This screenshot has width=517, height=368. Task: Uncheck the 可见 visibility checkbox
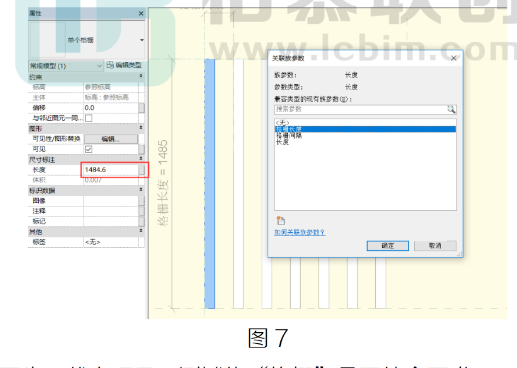pos(89,149)
